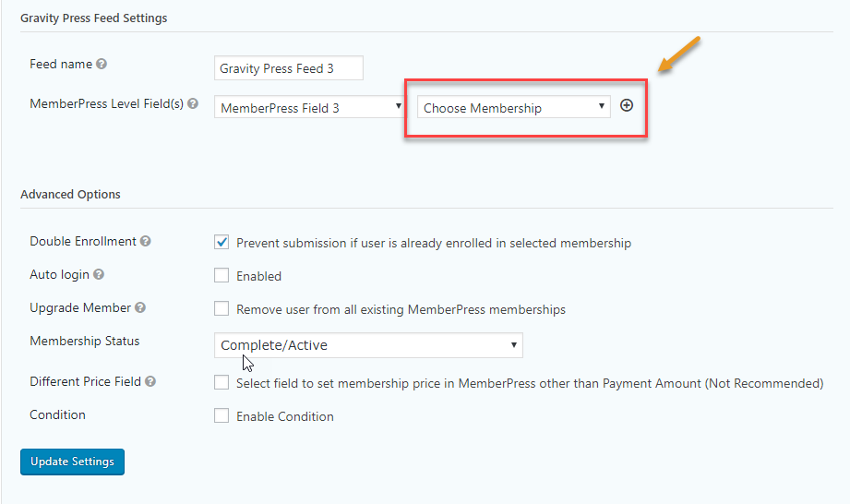Focus the Feed name text field
Viewport: 850px width, 504px height.
coord(288,67)
